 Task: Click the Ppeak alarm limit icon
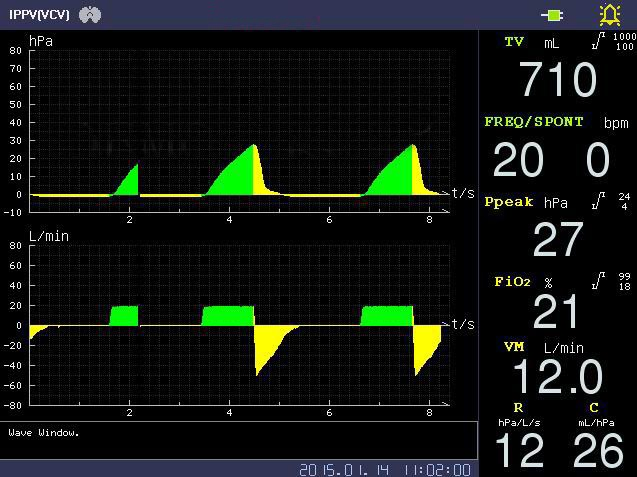coord(598,201)
